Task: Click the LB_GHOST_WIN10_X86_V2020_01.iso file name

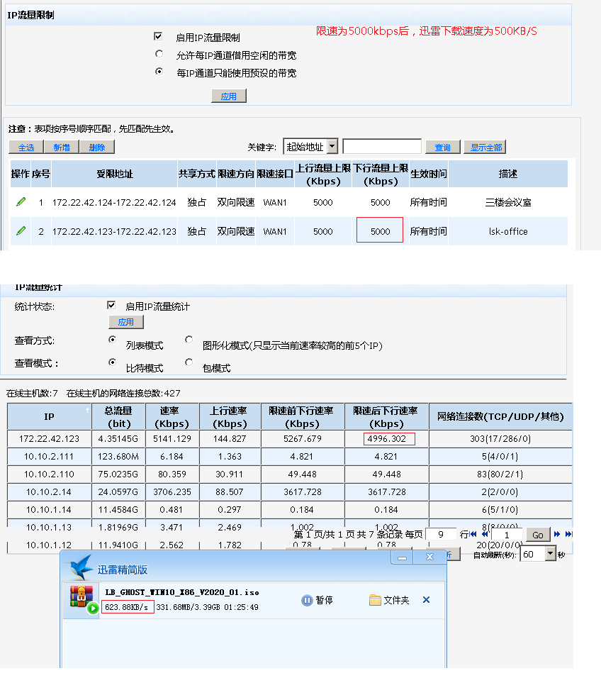Action: tap(182, 592)
